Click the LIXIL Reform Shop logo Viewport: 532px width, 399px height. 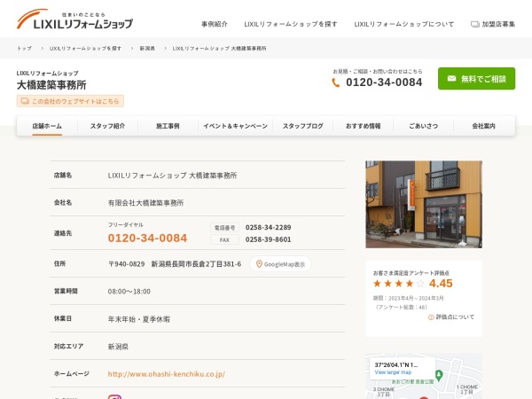[74, 20]
